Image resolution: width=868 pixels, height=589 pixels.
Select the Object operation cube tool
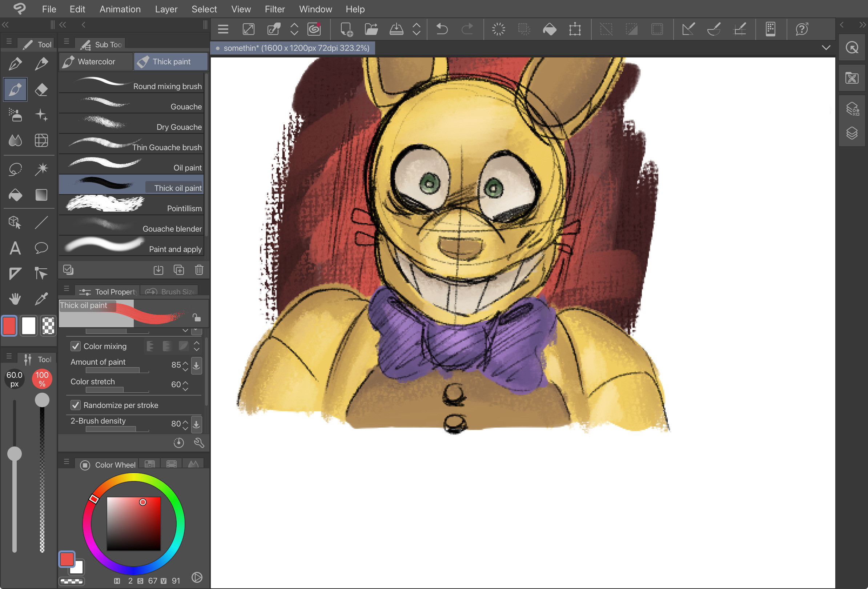pos(15,222)
